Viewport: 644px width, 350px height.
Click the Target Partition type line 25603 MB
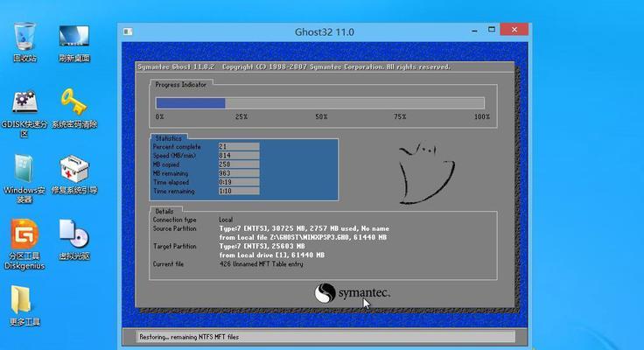tap(262, 247)
